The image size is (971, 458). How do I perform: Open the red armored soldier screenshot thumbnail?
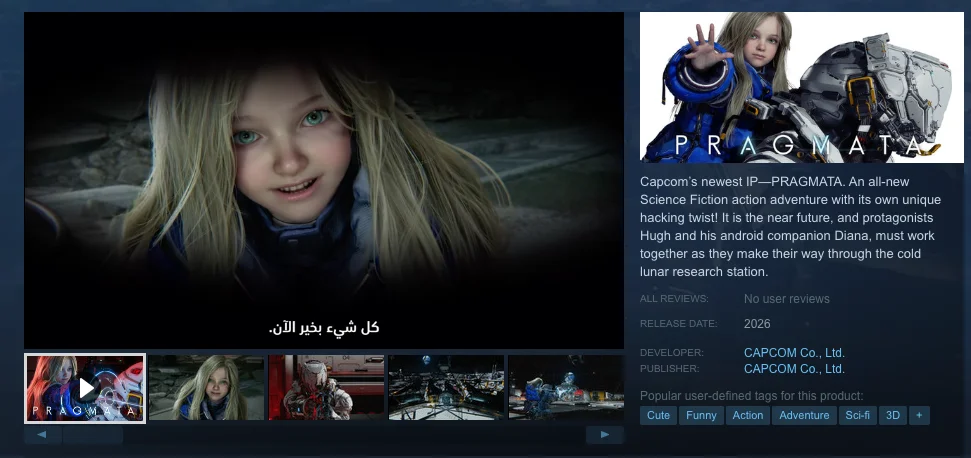326,387
